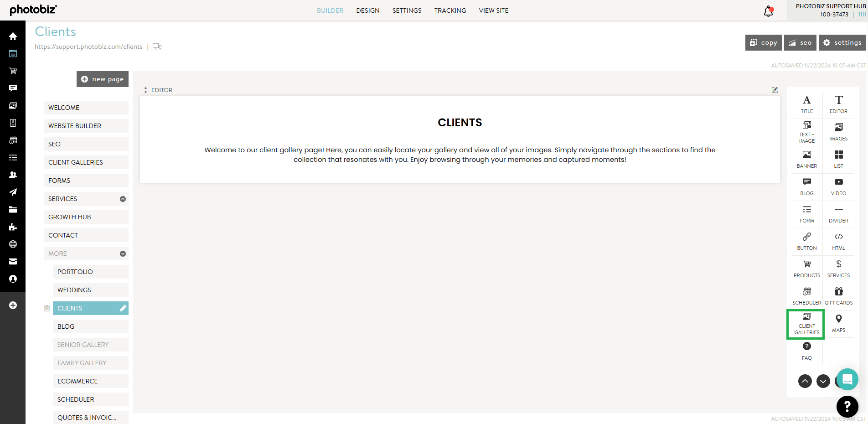Viewport: 868px width, 424px height.
Task: Expand the Services menu arrow
Action: pos(123,199)
